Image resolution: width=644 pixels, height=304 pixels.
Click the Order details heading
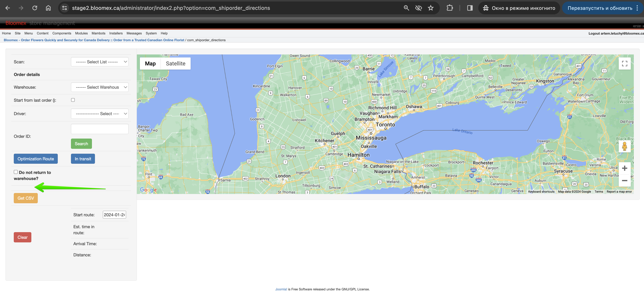[27, 75]
